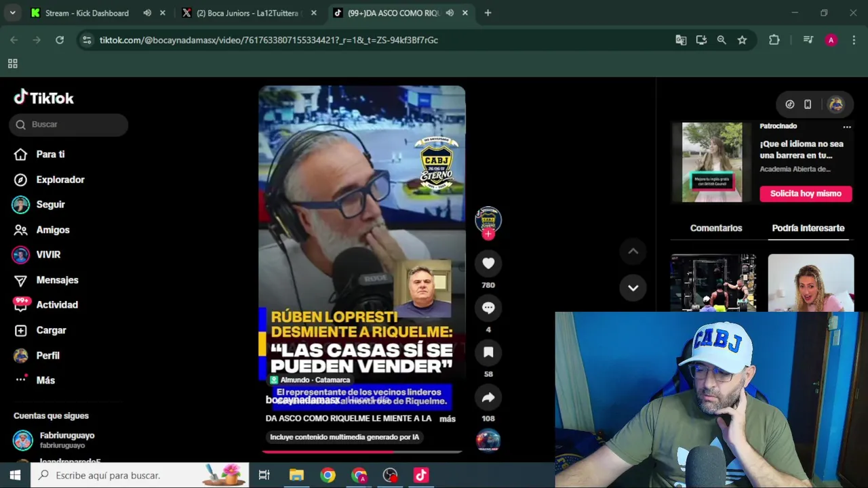Open sponsored ad options menu
Screen dimensions: 868x488
click(847, 127)
